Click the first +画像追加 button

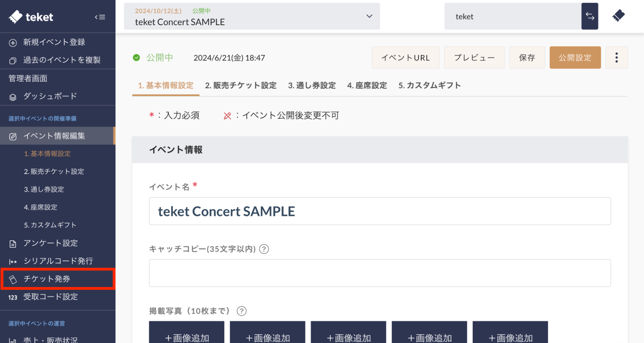point(187,332)
